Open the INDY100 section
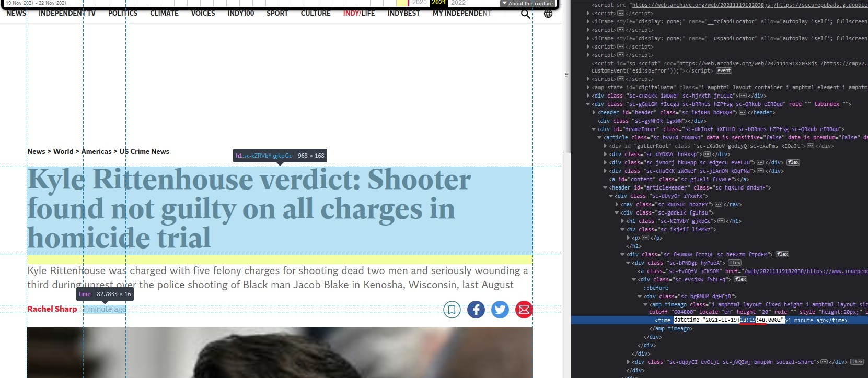This screenshot has height=378, width=868. click(x=240, y=13)
